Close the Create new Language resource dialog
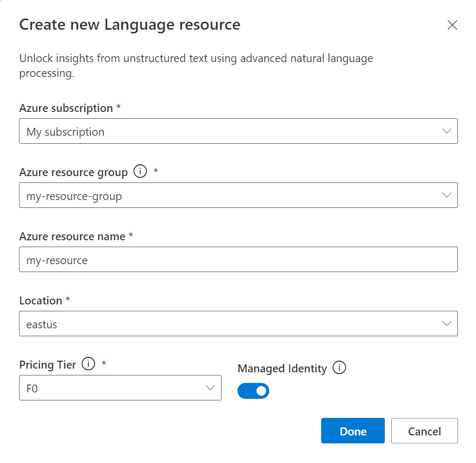The width and height of the screenshot is (476, 463). click(x=452, y=25)
